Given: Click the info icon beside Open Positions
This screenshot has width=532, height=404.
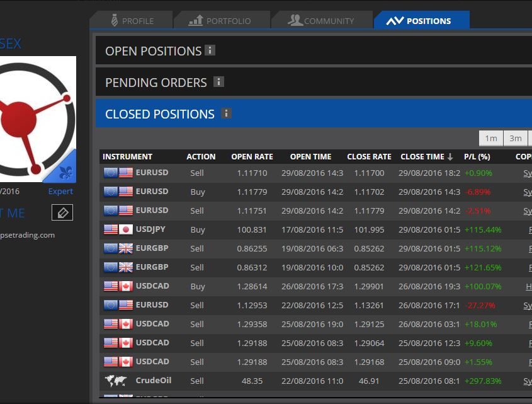Looking at the screenshot, I should click(x=210, y=50).
